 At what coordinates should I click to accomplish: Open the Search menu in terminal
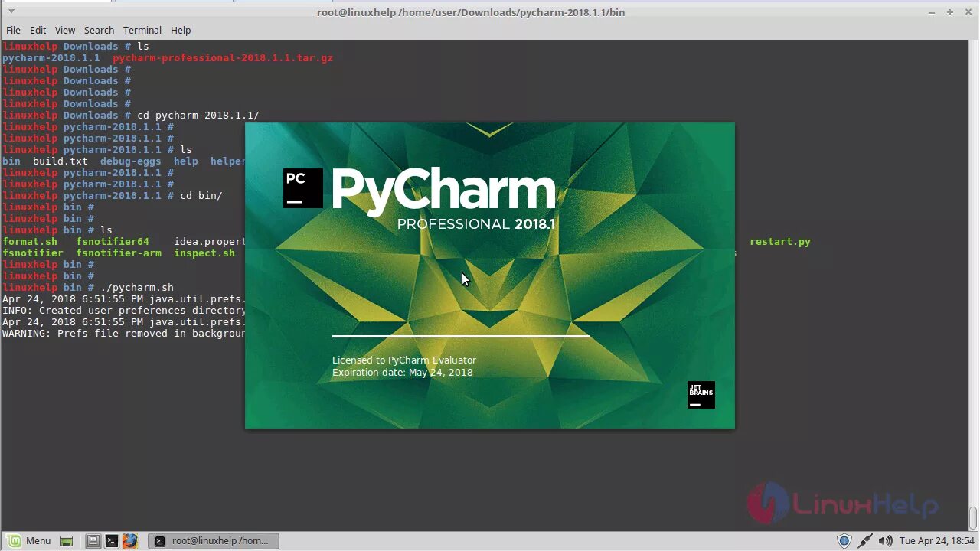click(99, 30)
